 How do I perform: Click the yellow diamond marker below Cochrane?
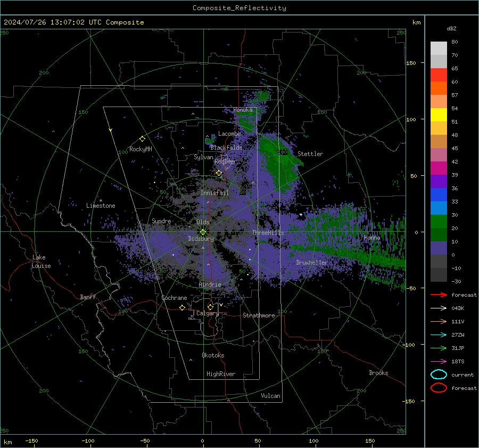(x=182, y=307)
